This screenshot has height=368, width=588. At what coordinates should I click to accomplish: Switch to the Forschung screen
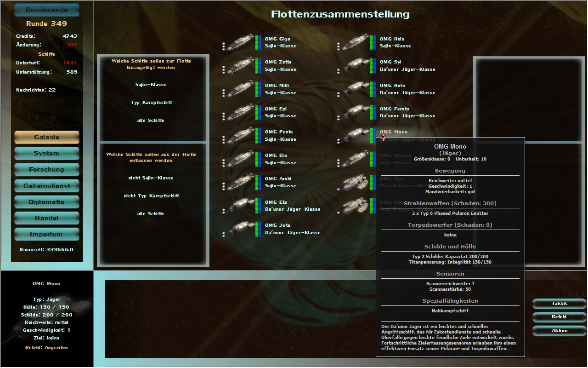click(x=46, y=170)
